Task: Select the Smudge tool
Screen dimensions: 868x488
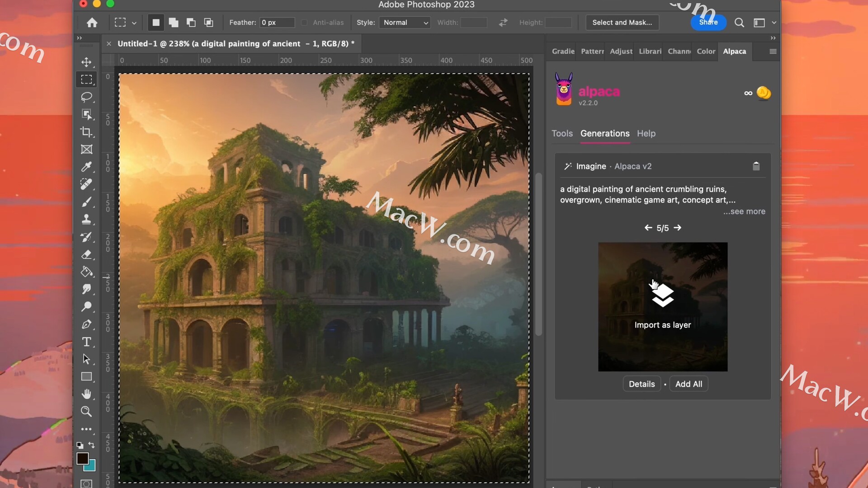Action: 86,289
